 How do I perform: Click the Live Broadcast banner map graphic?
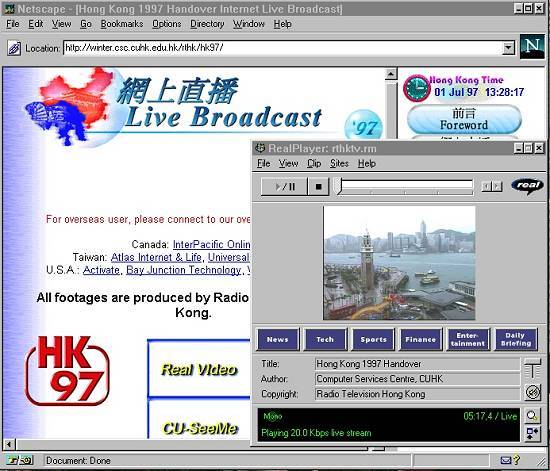click(x=70, y=107)
